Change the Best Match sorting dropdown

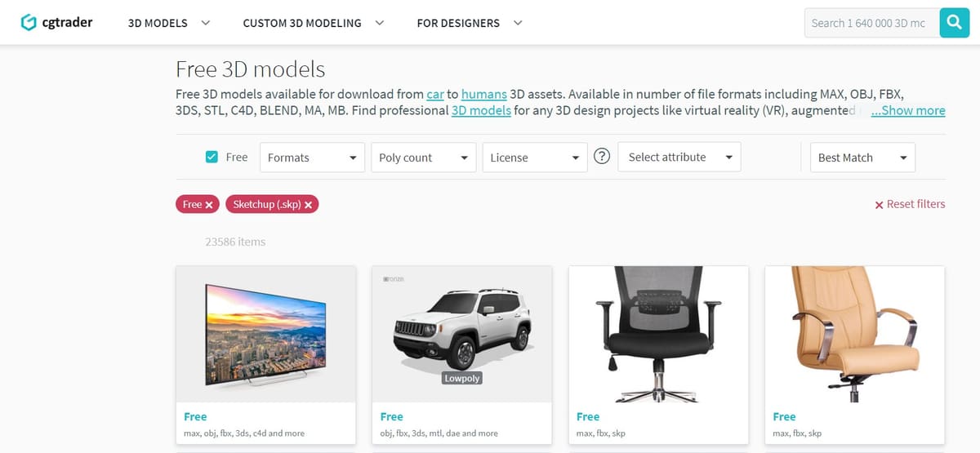(x=862, y=158)
